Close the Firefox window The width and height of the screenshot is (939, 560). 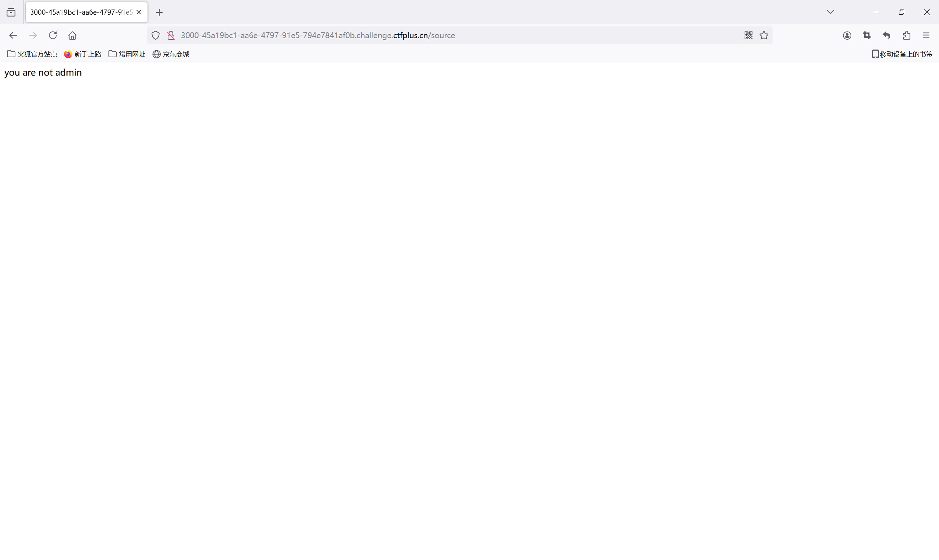[927, 12]
